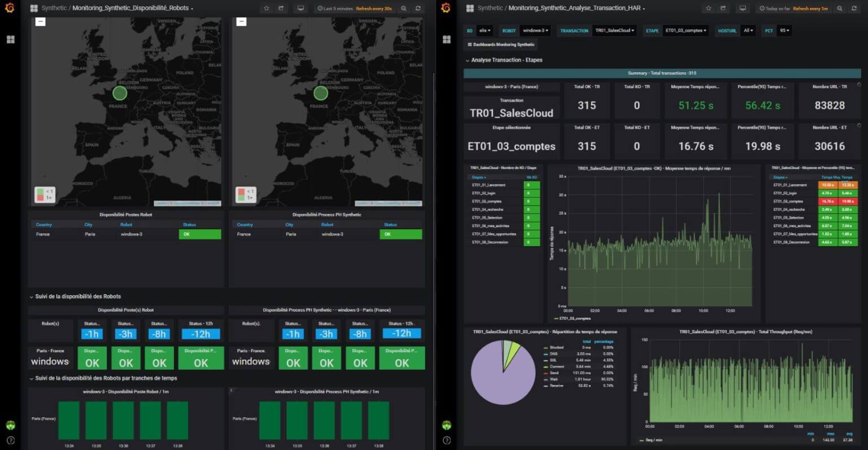Sort Disponibilité Postes Robot table by Country
This screenshot has height=450, width=868.
[44, 225]
